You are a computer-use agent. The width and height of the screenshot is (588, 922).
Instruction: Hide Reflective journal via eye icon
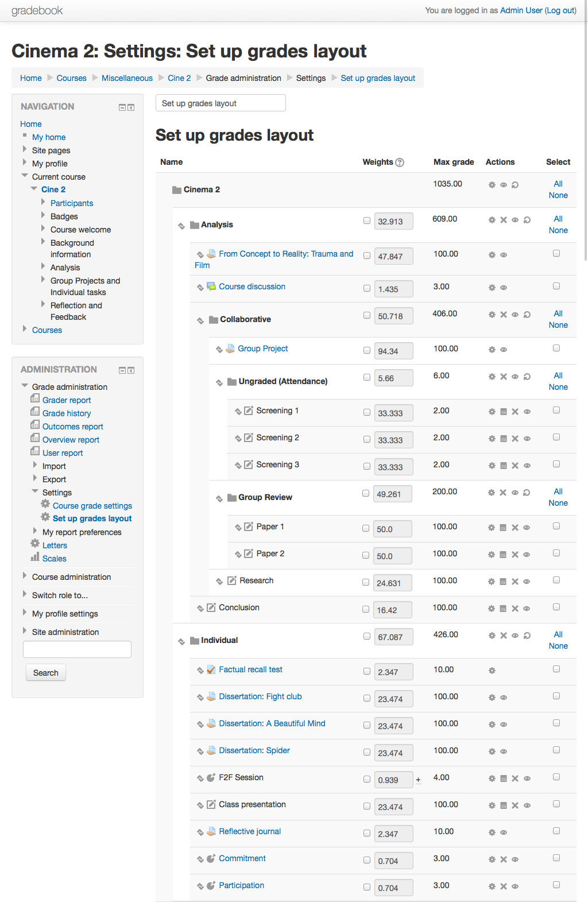coord(504,832)
